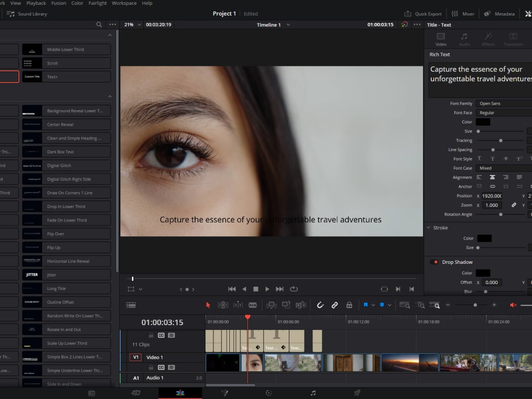This screenshot has width=532, height=399.
Task: Activate the Blade Edit Mode tool
Action: point(253,305)
